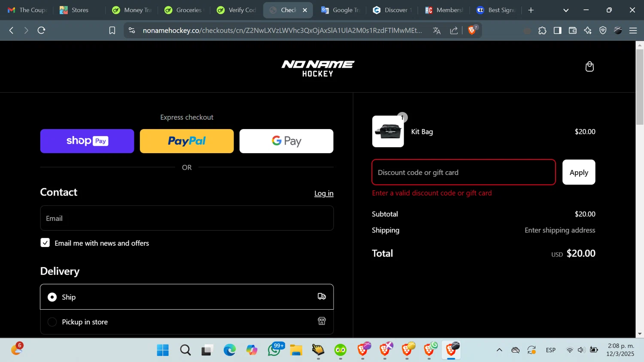
Task: Open the clock and date panel
Action: pos(620,350)
